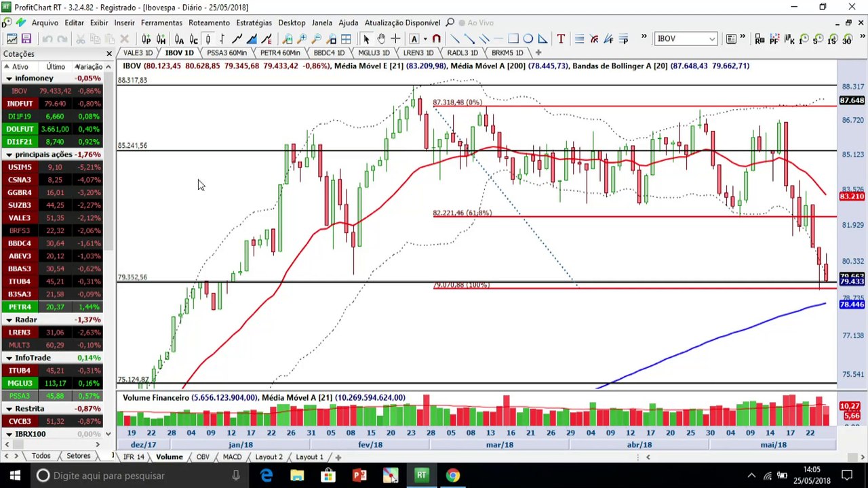Select the red magnet snap tool

click(437, 39)
